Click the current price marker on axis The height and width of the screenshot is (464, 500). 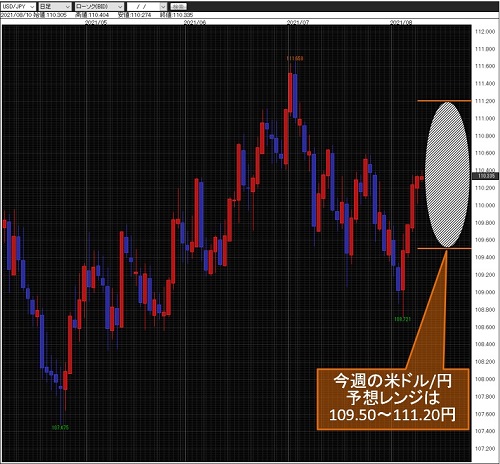[x=485, y=176]
